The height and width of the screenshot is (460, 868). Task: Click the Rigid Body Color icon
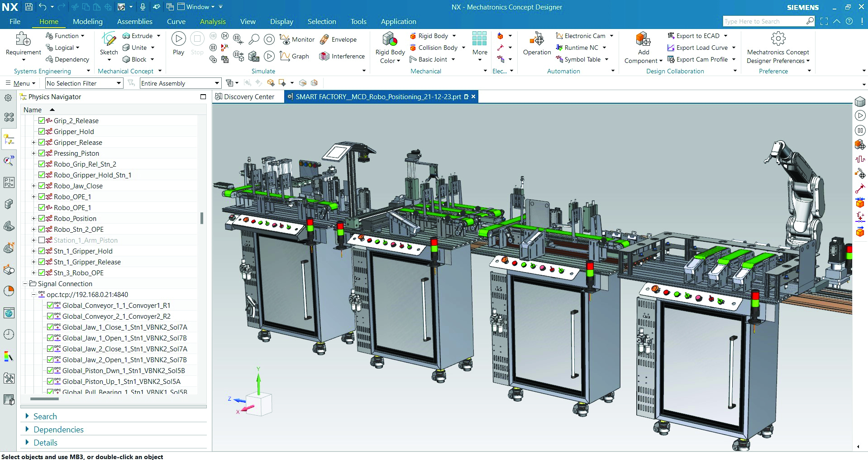pyautogui.click(x=390, y=40)
